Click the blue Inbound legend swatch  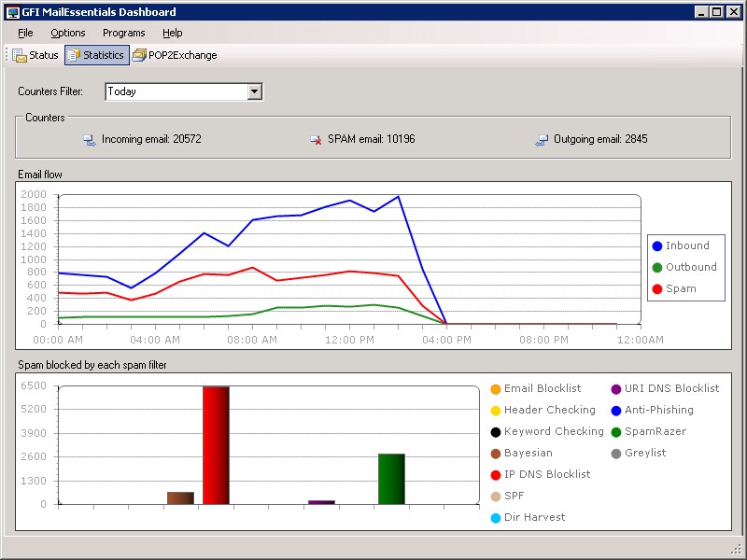[657, 246]
